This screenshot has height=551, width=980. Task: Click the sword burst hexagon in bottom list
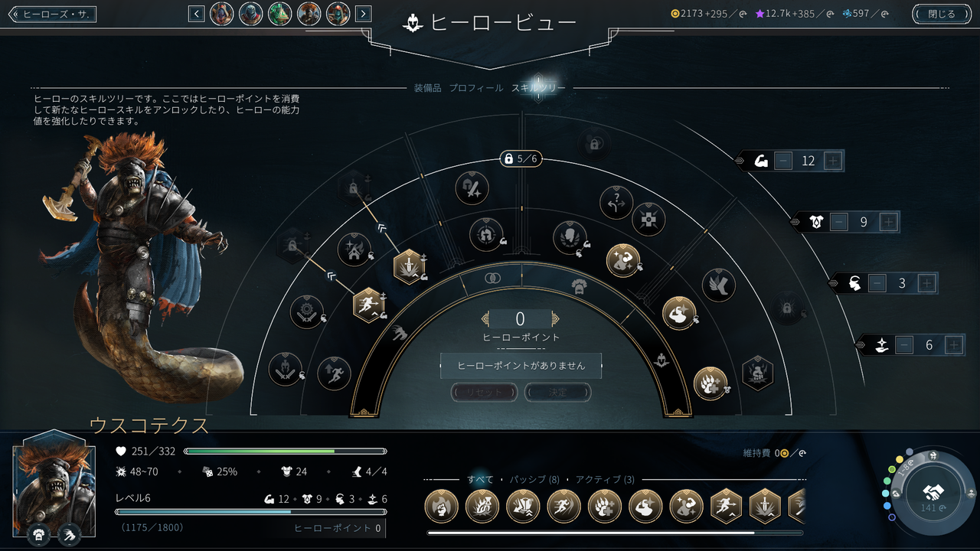(x=766, y=506)
